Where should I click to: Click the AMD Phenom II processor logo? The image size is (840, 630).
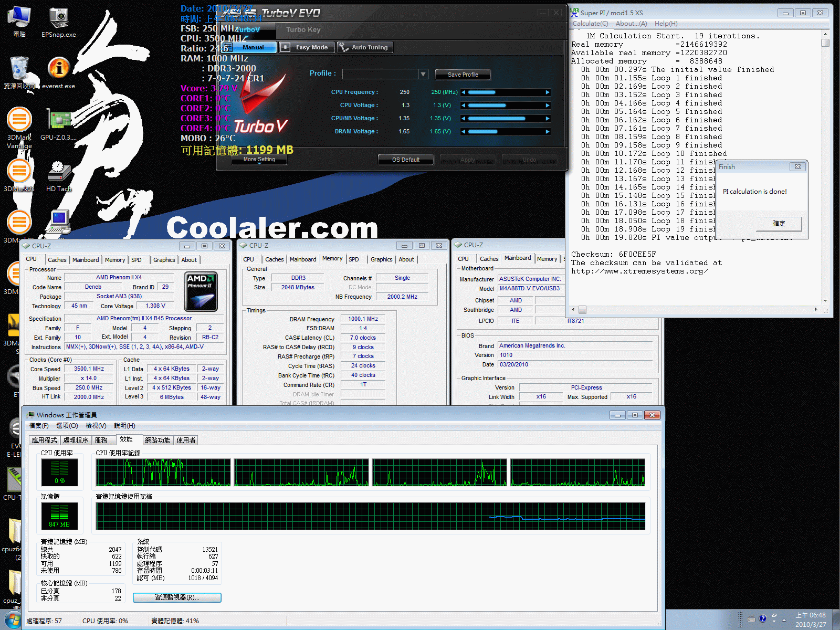pos(201,291)
